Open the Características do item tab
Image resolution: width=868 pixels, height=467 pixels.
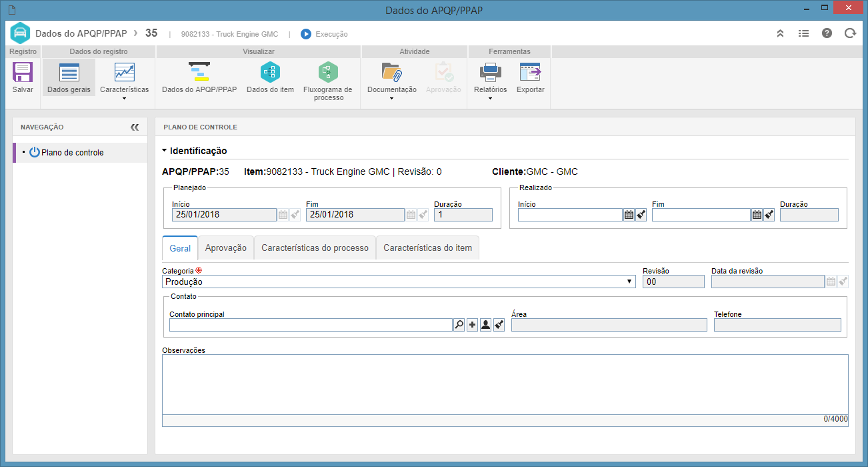[x=427, y=248]
